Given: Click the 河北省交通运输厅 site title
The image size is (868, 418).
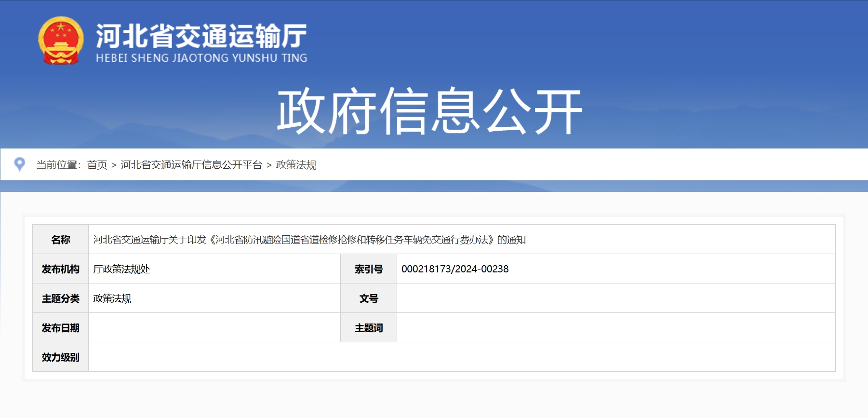Looking at the screenshot, I should point(201,36).
